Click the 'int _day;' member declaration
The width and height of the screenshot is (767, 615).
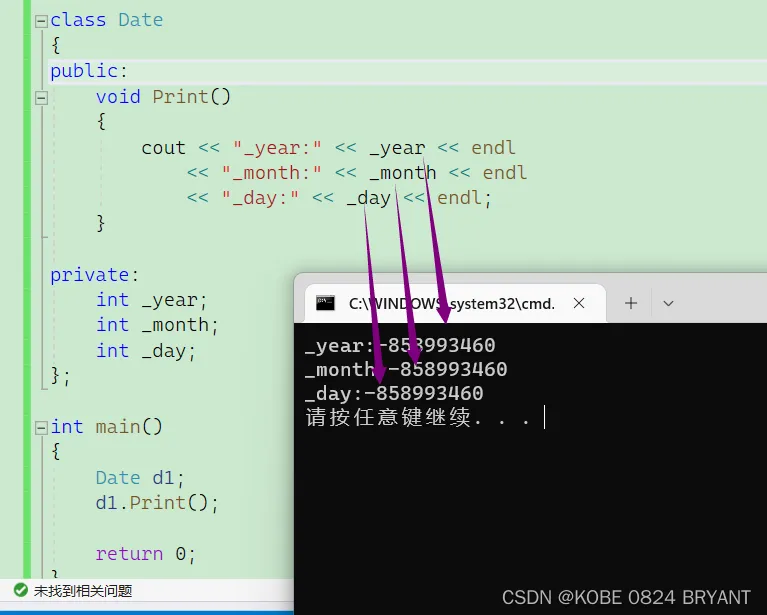tap(146, 351)
